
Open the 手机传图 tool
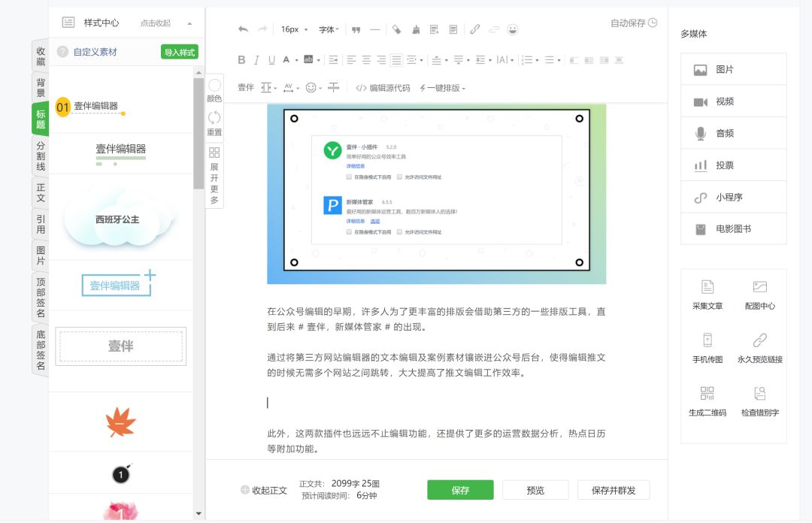coord(707,348)
